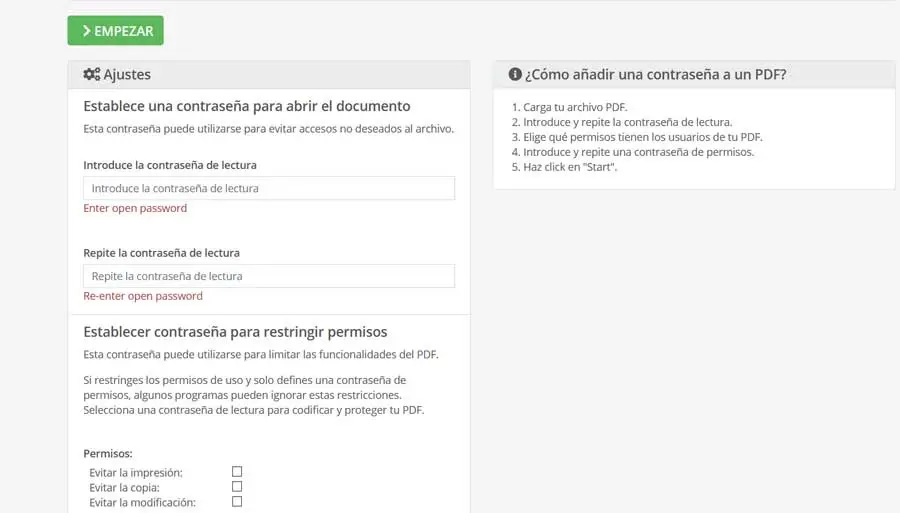Click the Ajustes panel title text
Image resolution: width=900 pixels, height=513 pixels.
click(127, 74)
